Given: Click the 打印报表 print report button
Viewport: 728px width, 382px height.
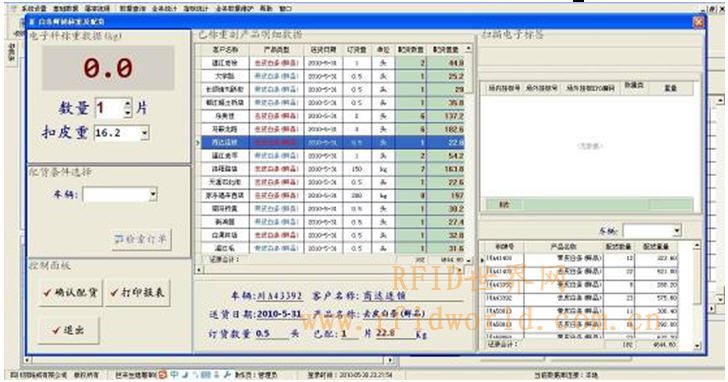Looking at the screenshot, I should (x=137, y=293).
